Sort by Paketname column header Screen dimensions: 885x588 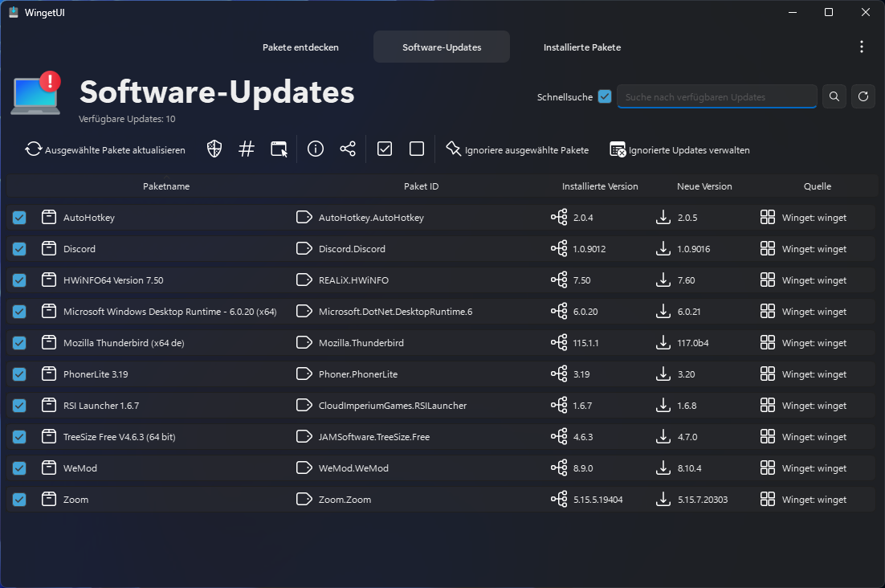coord(166,186)
